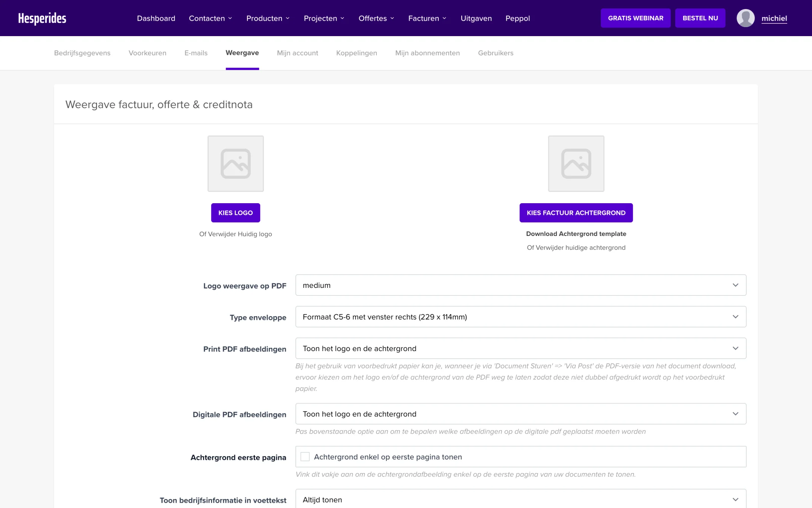The height and width of the screenshot is (508, 812).
Task: Go to Dashboard
Action: click(156, 18)
